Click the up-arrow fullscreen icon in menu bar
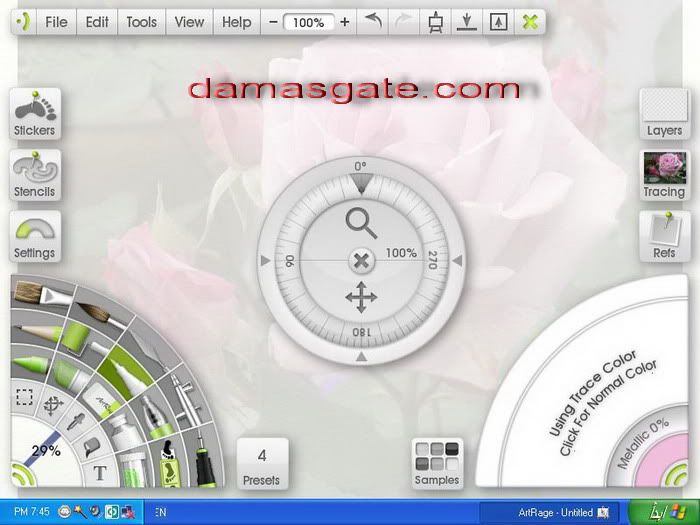 [x=498, y=22]
